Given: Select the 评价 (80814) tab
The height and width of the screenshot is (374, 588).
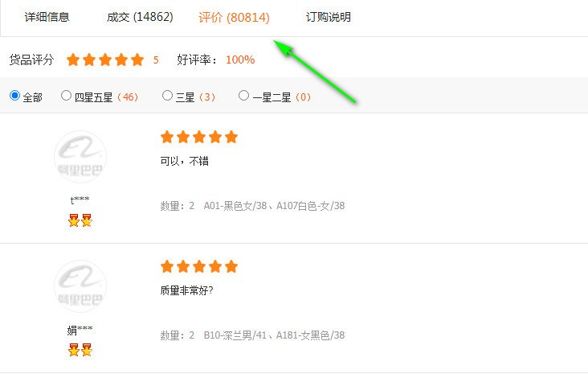Looking at the screenshot, I should click(234, 17).
